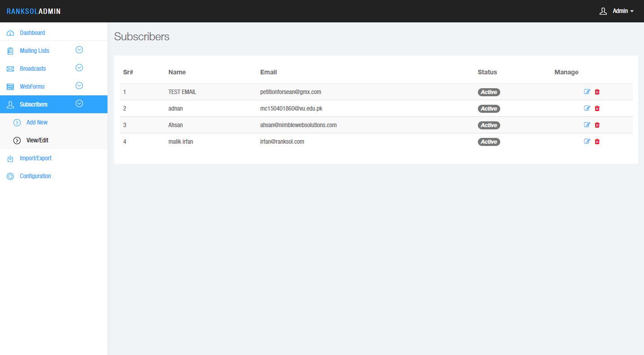Open the Configuration menu item
Viewport: 644px width, 355px height.
click(54, 176)
